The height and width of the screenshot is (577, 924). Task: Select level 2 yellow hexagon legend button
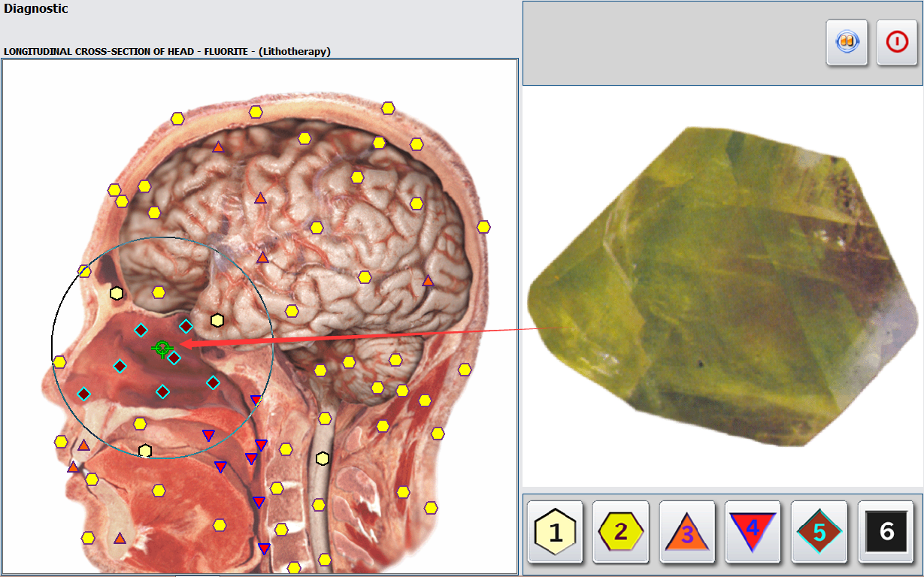coord(621,532)
